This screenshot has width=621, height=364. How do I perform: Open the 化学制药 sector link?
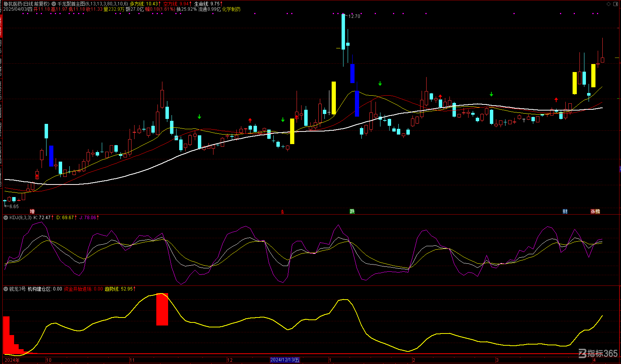(x=231, y=9)
